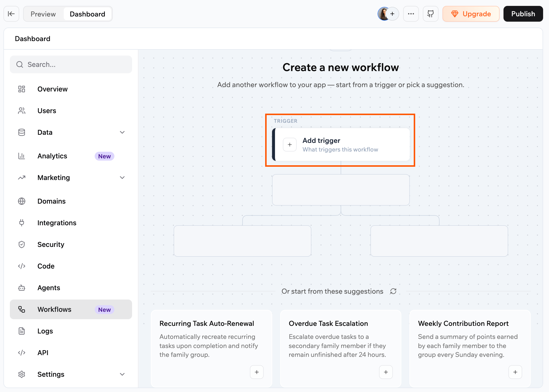The width and height of the screenshot is (549, 392).
Task: Open Analytics in the sidebar
Action: [x=71, y=156]
